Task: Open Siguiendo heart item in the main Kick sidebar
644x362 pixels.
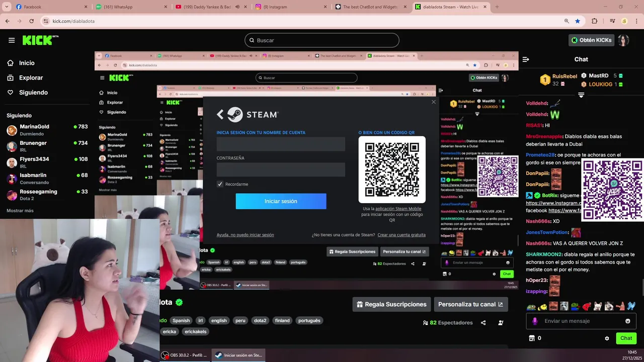Action: pyautogui.click(x=33, y=93)
